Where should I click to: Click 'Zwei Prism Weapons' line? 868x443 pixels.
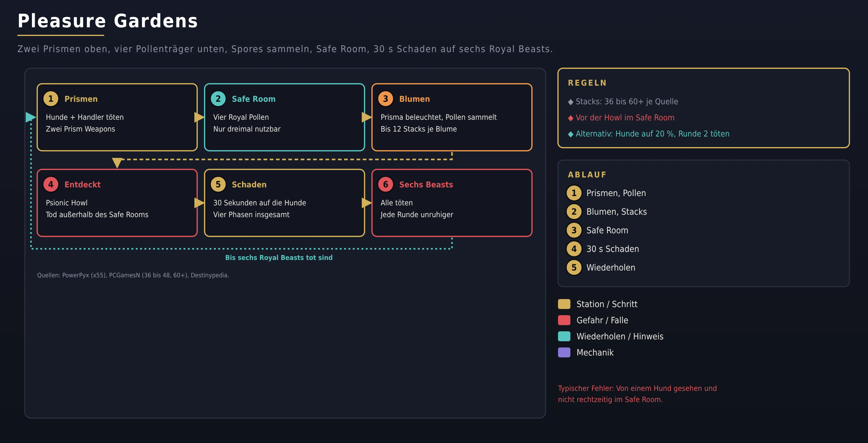80,129
